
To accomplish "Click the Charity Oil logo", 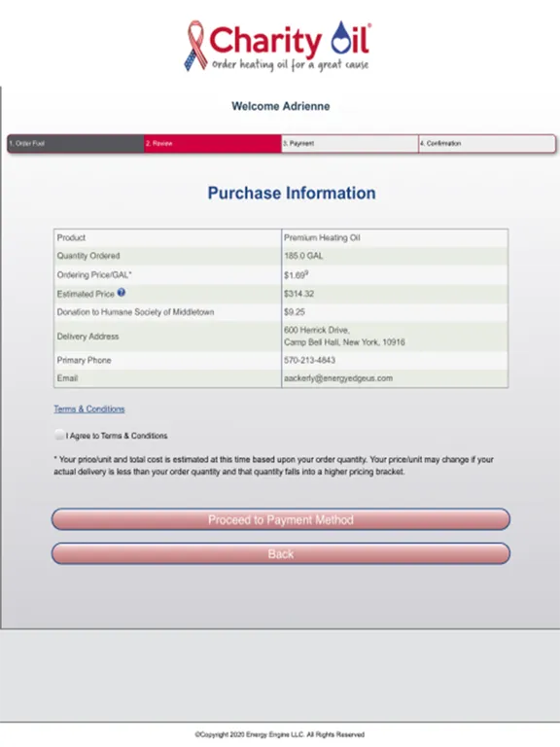I will point(278,46).
